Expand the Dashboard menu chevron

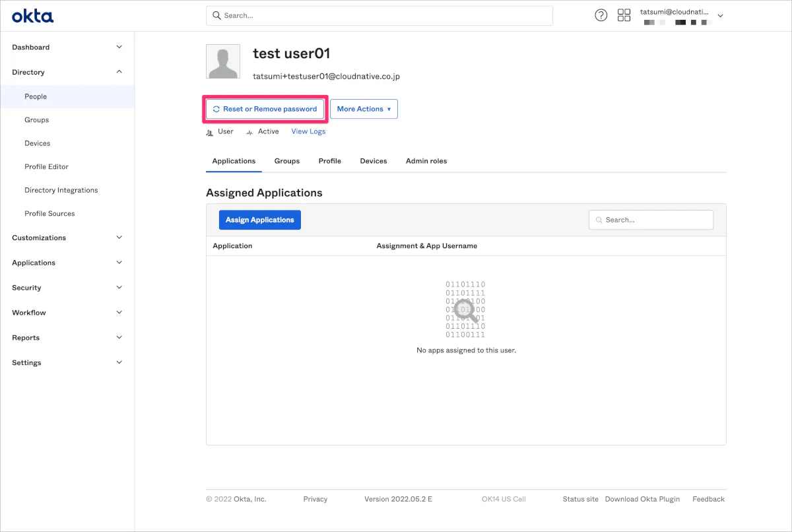(x=119, y=48)
